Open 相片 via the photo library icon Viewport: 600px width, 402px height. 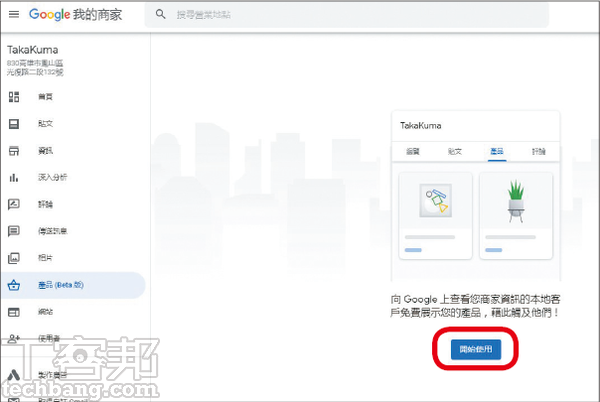click(x=14, y=258)
